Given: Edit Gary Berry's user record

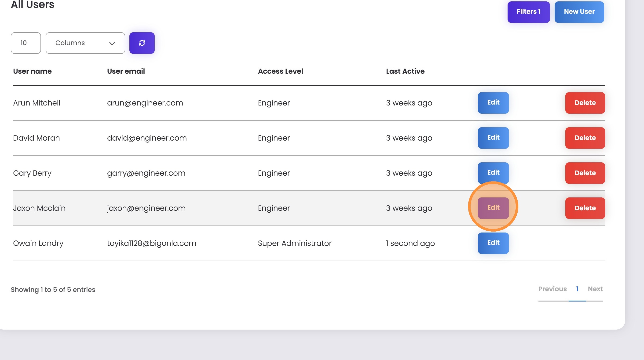Looking at the screenshot, I should pyautogui.click(x=493, y=173).
